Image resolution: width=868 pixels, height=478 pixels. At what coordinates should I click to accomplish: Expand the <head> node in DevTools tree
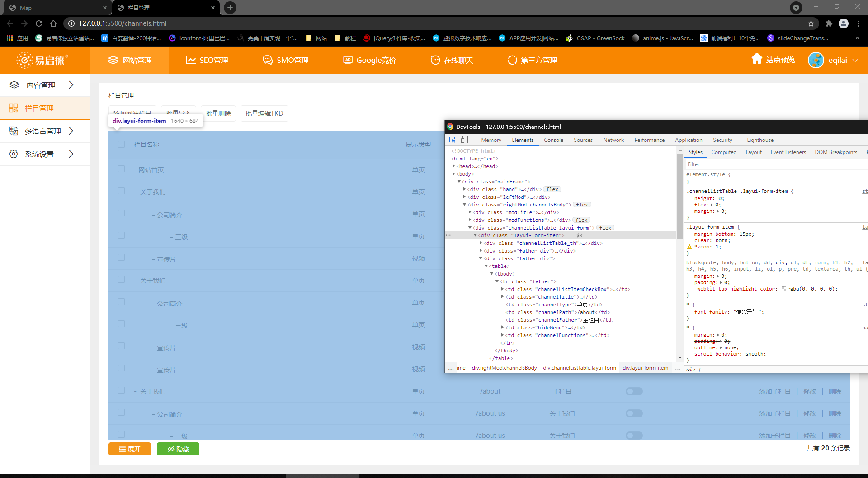pos(453,166)
